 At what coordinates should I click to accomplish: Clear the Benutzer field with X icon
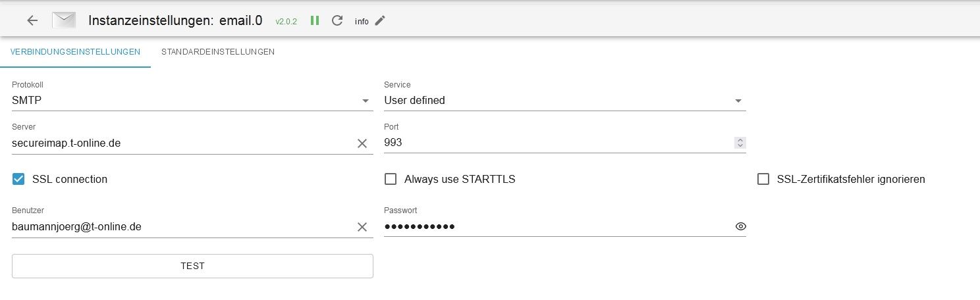coord(362,227)
